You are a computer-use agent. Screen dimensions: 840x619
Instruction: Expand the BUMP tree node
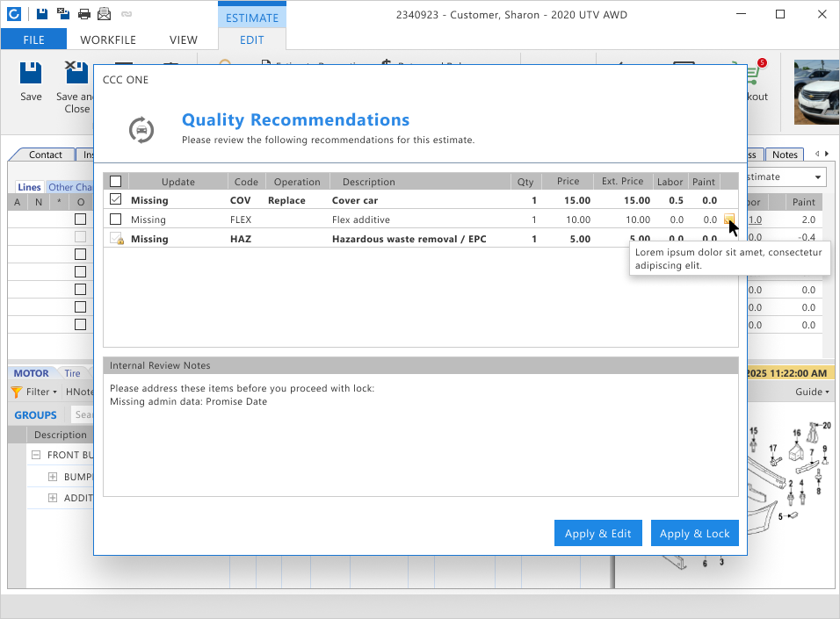click(53, 477)
